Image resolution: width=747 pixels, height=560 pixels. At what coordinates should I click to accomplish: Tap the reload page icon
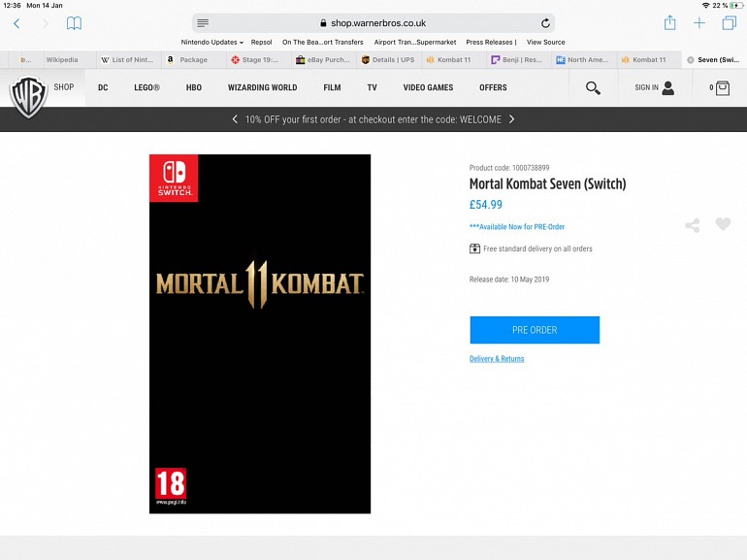pos(545,23)
